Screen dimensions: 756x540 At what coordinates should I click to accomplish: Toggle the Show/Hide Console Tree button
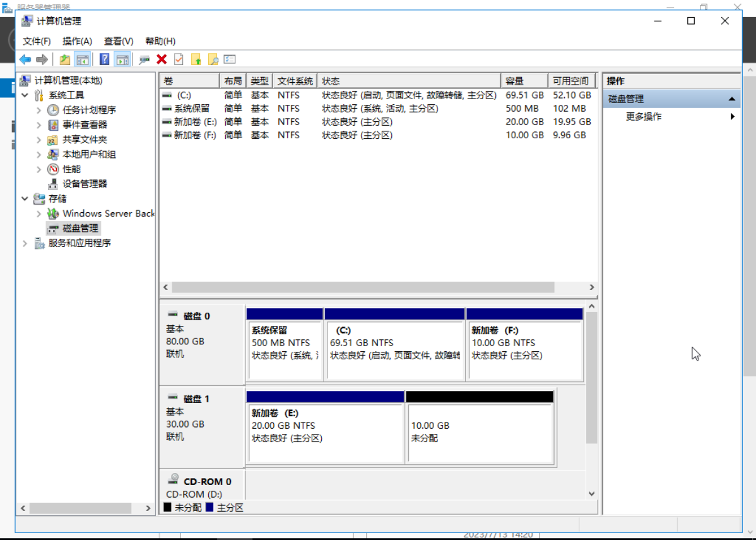click(82, 59)
